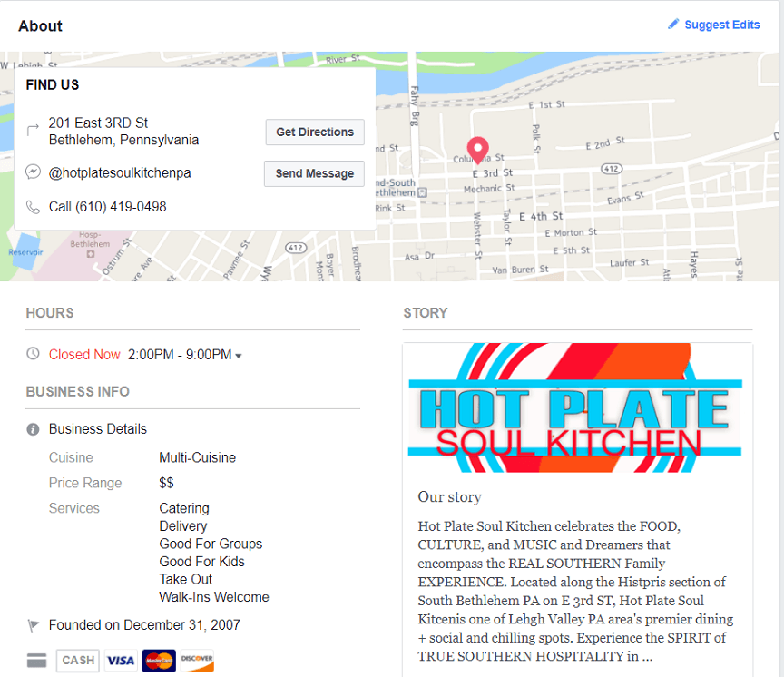Open the Hot Plate Soul Kitchen story image

click(x=575, y=407)
